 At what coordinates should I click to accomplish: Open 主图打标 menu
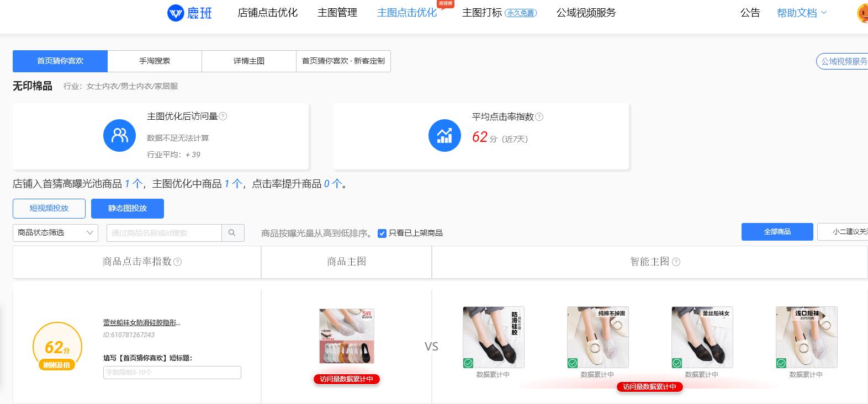coord(482,13)
